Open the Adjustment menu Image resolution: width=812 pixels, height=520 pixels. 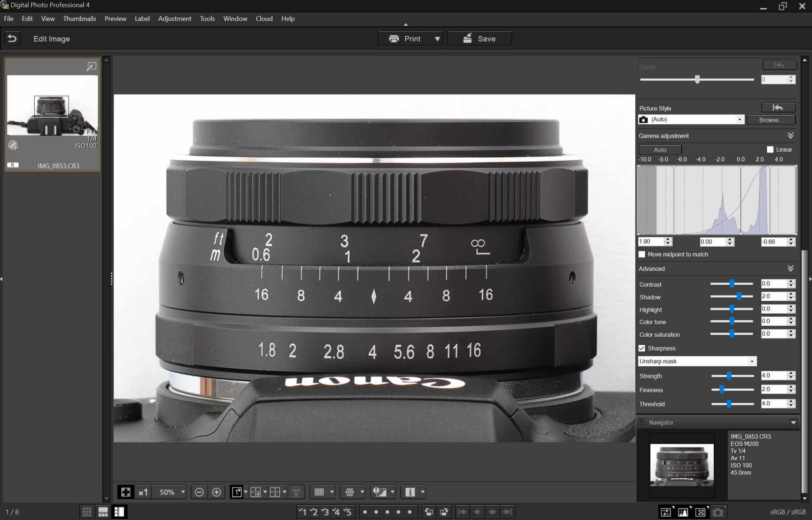[175, 19]
